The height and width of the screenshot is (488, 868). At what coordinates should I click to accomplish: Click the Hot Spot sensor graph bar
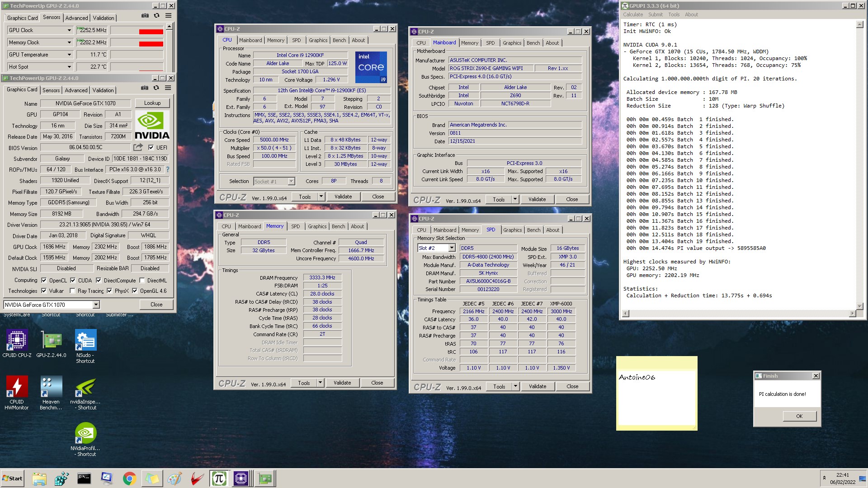(x=137, y=67)
